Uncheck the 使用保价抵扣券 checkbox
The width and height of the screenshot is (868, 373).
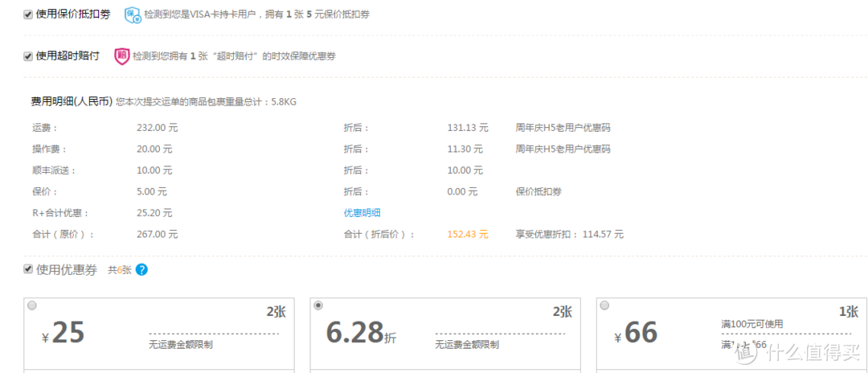pos(27,14)
